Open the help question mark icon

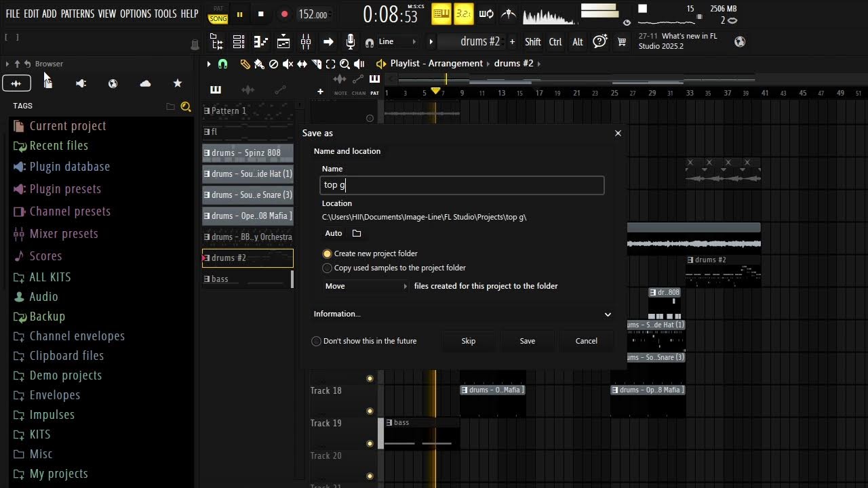coord(599,42)
